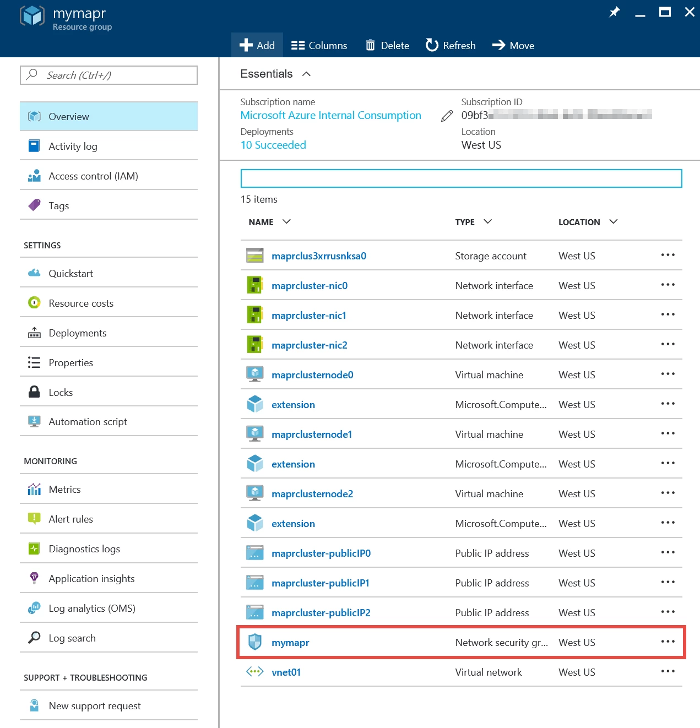Click 'Virtual network' type cell
The image size is (700, 728).
click(489, 672)
